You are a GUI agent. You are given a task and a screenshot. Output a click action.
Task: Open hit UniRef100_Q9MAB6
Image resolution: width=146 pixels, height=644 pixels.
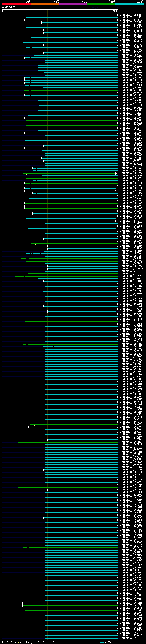(x=131, y=22)
